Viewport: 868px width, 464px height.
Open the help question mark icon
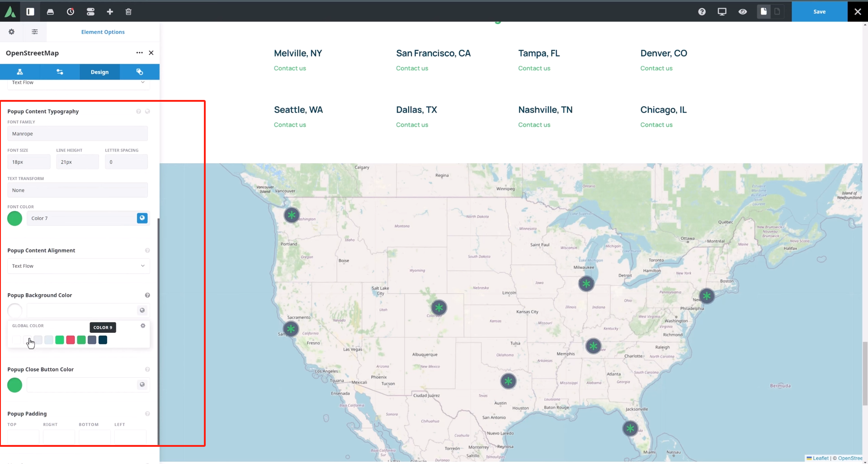pos(702,12)
